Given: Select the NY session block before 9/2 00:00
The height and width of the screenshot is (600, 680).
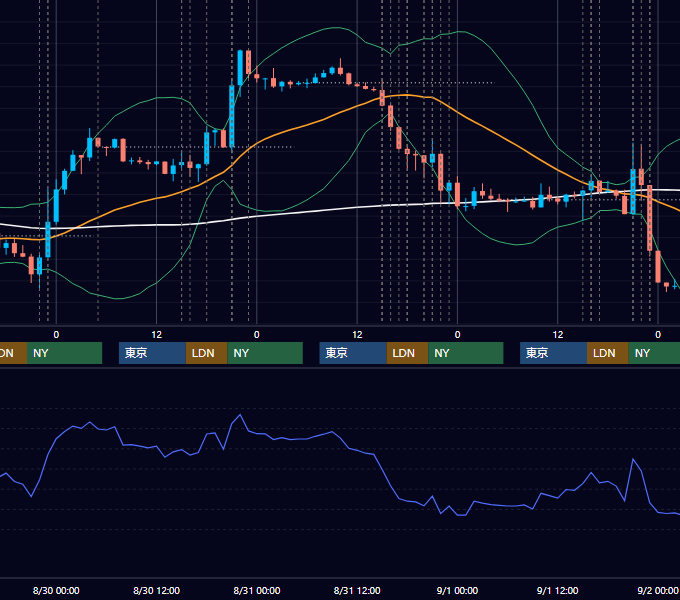Looking at the screenshot, I should click(x=654, y=353).
